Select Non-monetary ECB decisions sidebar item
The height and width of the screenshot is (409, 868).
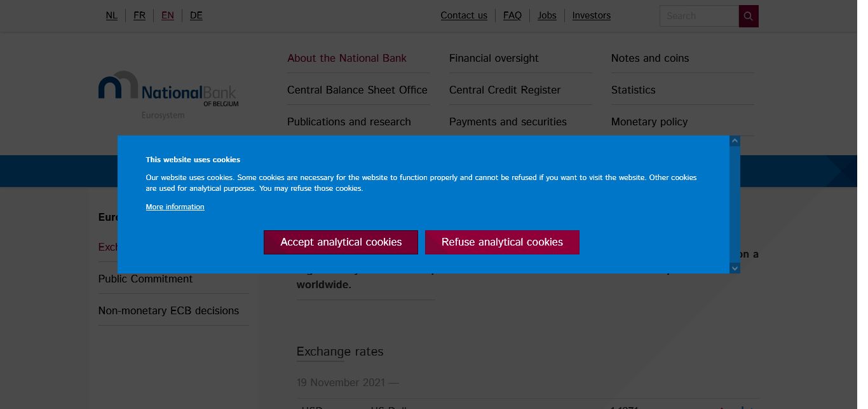coord(168,310)
